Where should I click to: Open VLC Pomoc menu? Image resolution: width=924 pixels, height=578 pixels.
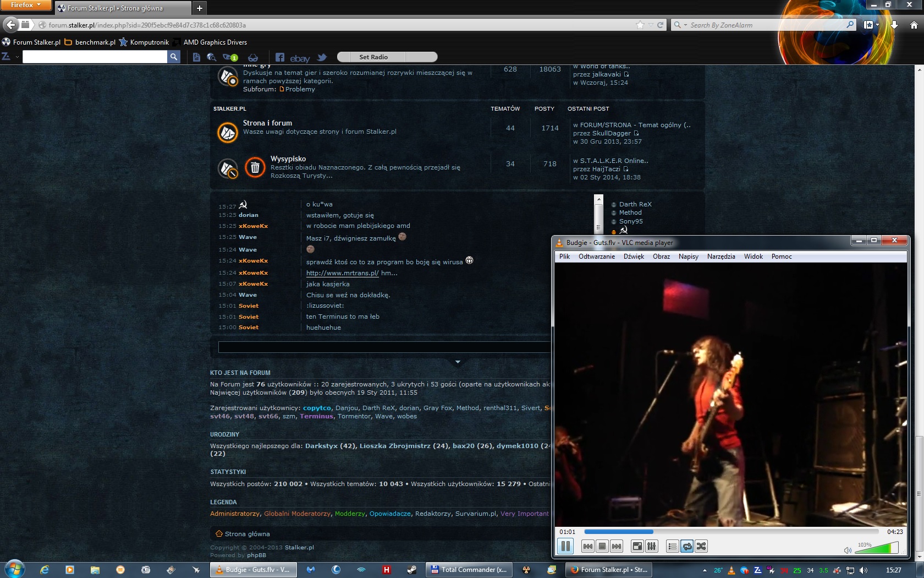(782, 257)
